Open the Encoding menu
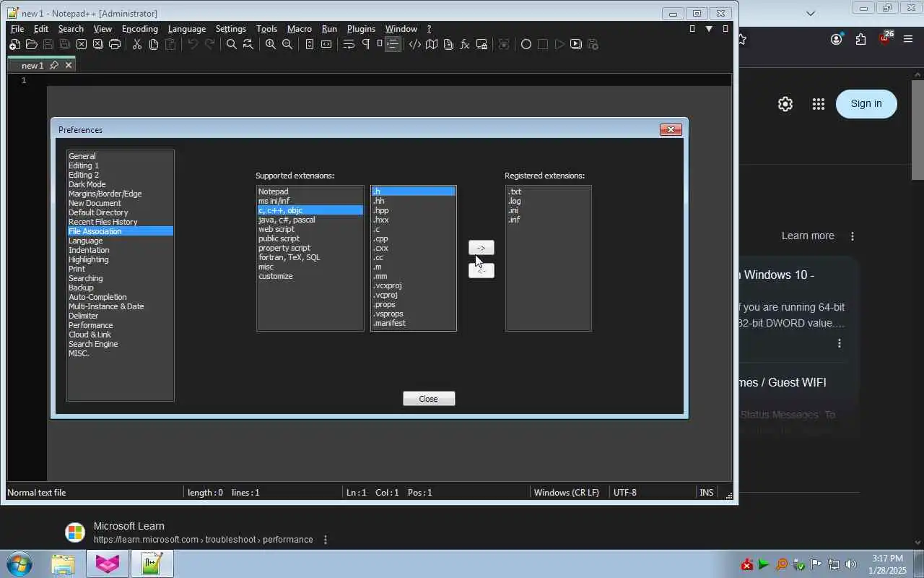 point(140,29)
